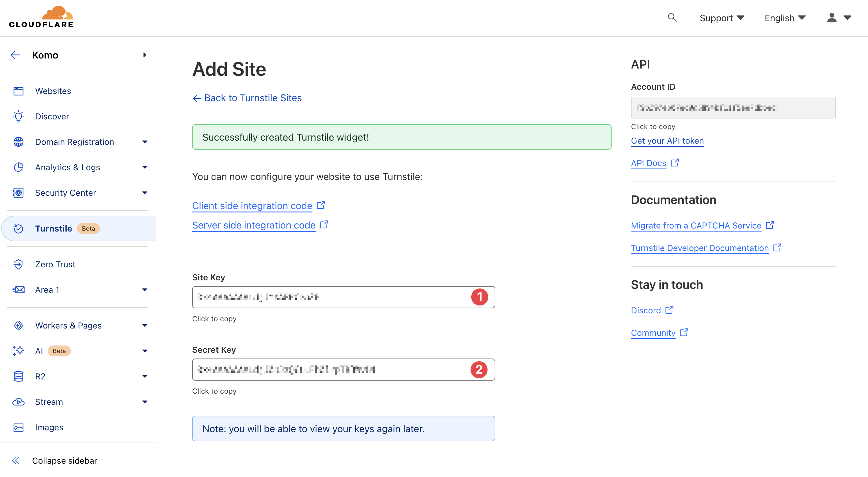
Task: Click the Images sidebar icon
Action: [18, 427]
